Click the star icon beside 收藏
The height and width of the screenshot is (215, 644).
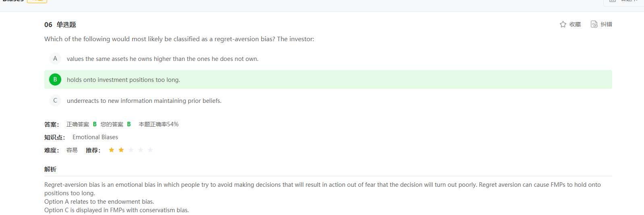pos(563,24)
